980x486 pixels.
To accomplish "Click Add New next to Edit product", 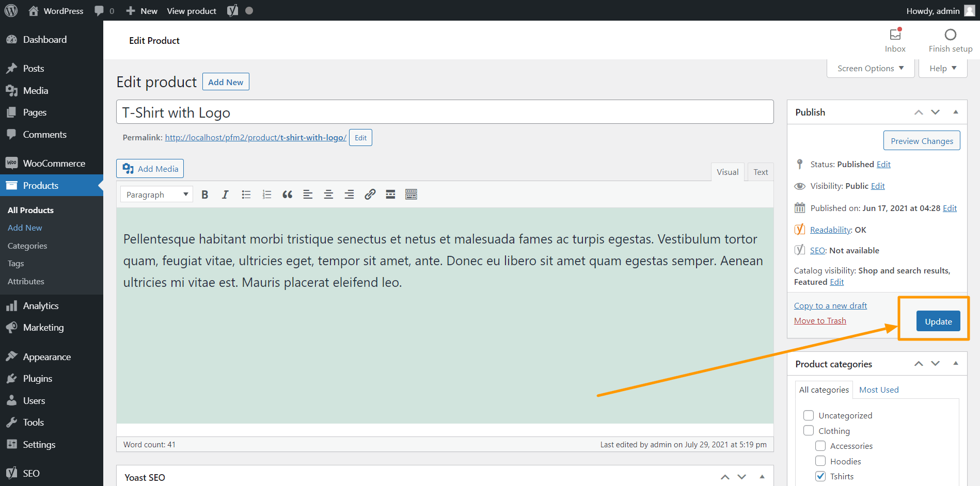I will click(226, 82).
